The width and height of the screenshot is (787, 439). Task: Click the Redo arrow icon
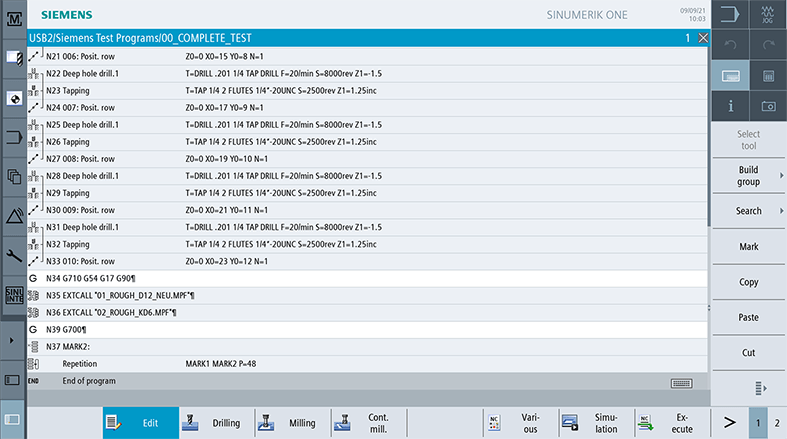point(768,45)
